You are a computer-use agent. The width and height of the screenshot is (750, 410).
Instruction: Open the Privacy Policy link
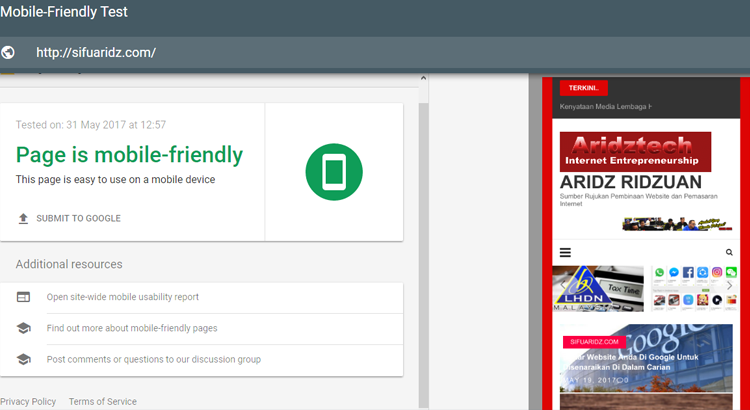point(28,401)
